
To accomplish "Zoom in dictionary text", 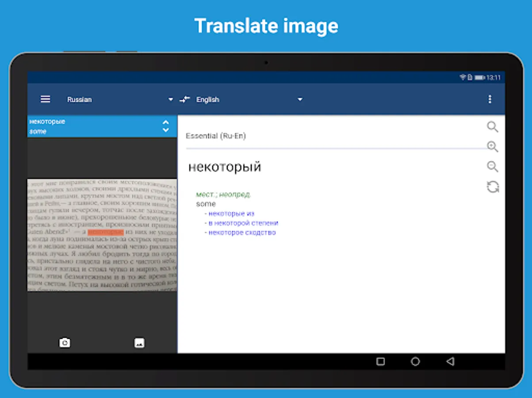I will coord(493,147).
